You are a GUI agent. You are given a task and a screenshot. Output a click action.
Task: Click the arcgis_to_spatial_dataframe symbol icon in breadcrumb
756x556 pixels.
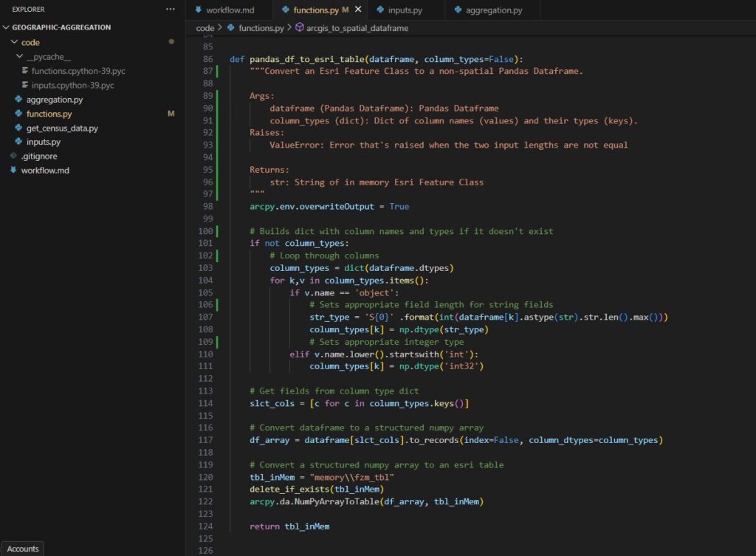coord(300,27)
